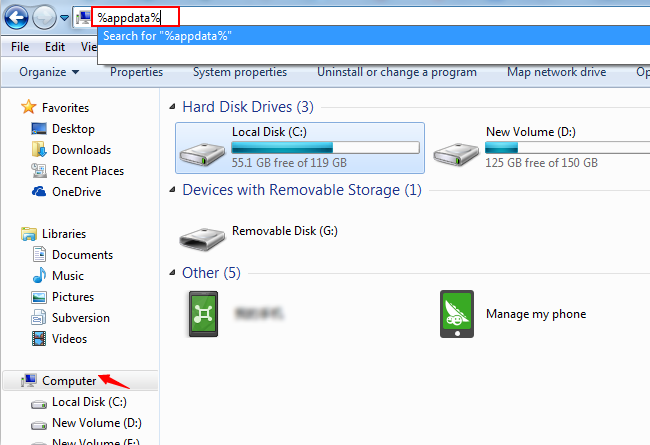The image size is (650, 445).
Task: Click 55.1 GB free of 119 GB text
Action: [289, 163]
